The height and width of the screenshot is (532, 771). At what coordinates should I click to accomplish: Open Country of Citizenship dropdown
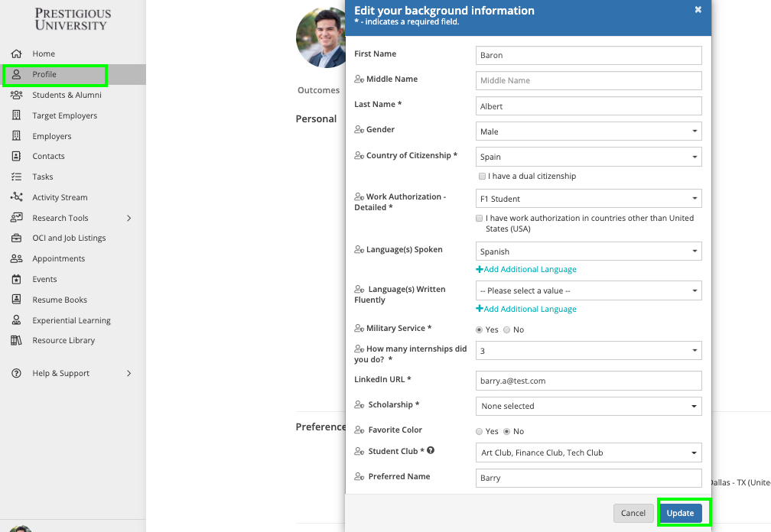pos(588,157)
